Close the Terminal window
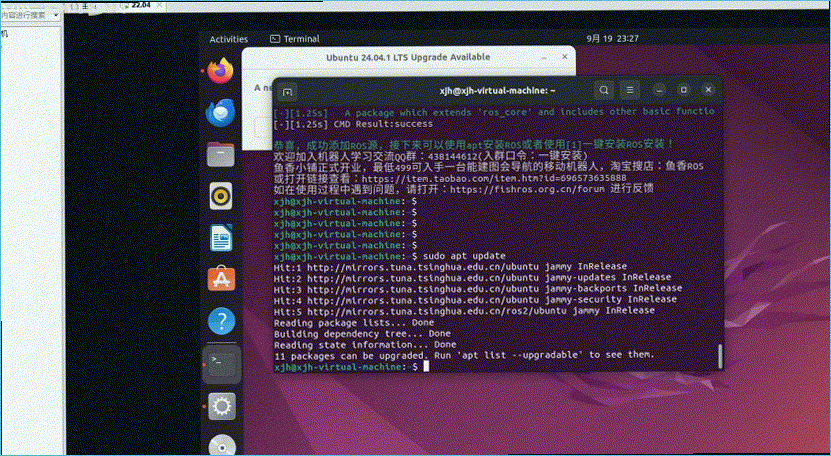Screen dimensions: 831x456 coord(708,90)
